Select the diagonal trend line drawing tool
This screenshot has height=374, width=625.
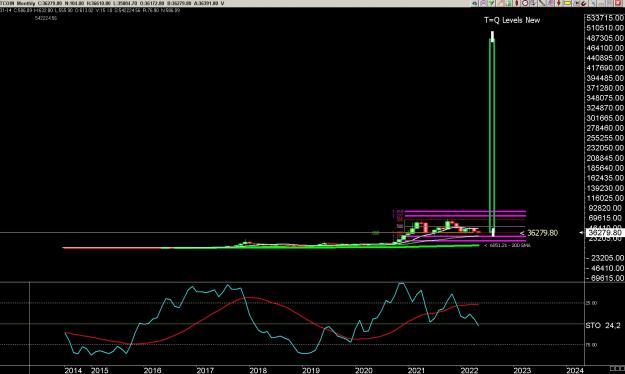click(x=542, y=3)
